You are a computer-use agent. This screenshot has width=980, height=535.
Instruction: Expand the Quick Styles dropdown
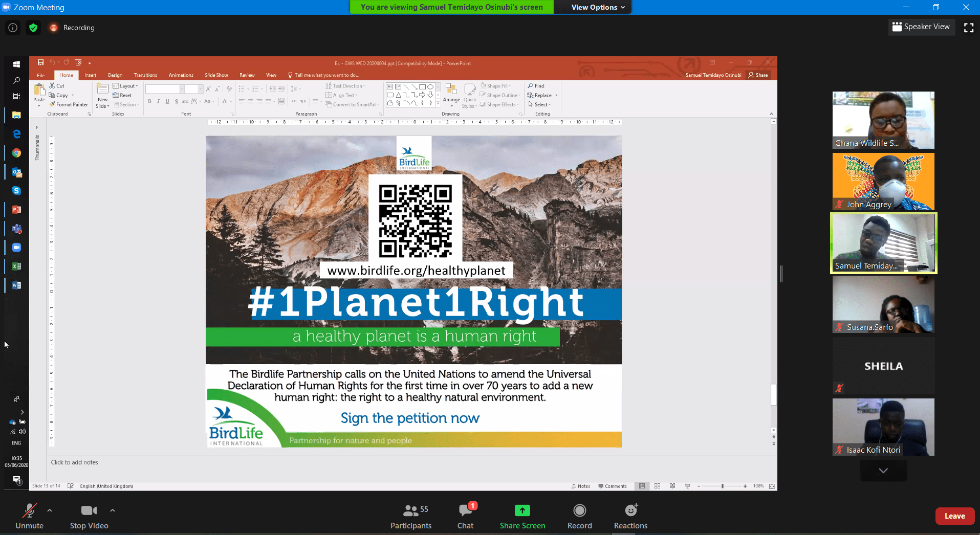(x=469, y=96)
